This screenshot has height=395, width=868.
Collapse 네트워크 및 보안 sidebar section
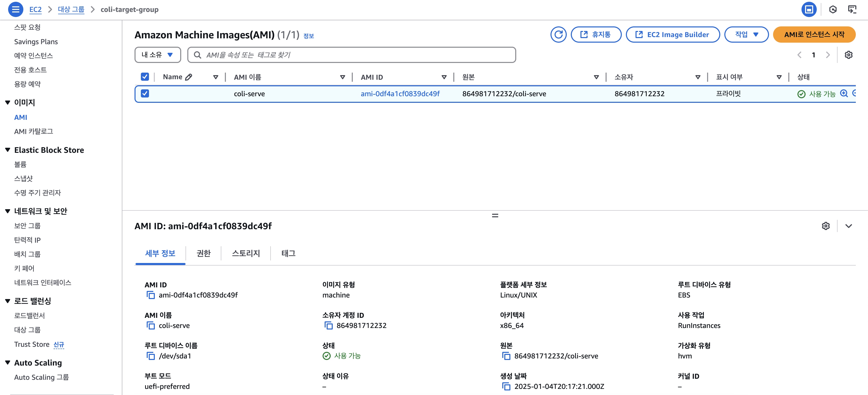[x=8, y=211]
